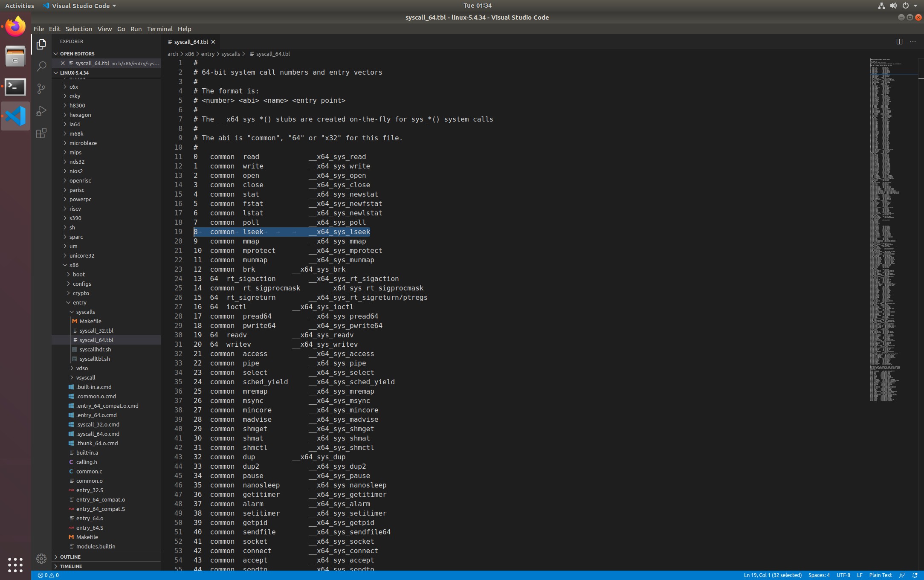
Task: Open Terminal from the Ubuntu dock
Action: point(15,87)
